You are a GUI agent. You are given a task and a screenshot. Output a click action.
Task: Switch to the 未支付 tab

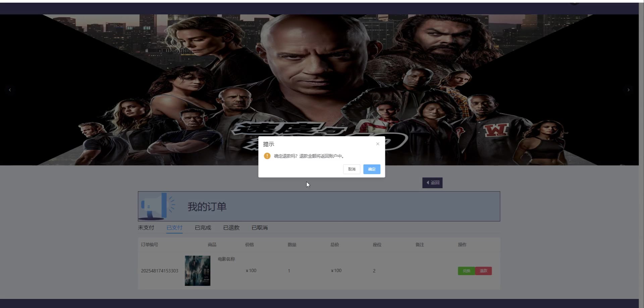tap(146, 227)
